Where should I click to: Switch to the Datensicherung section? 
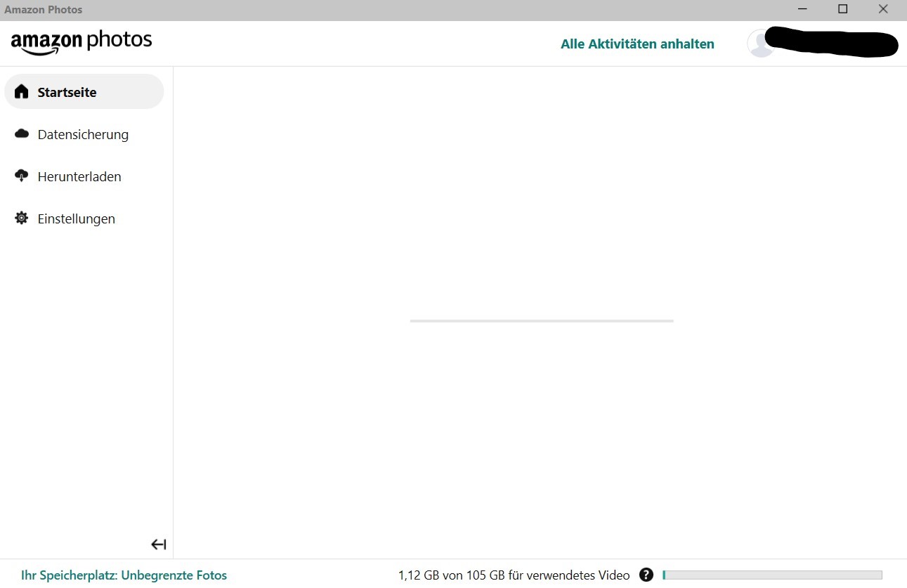tap(83, 134)
